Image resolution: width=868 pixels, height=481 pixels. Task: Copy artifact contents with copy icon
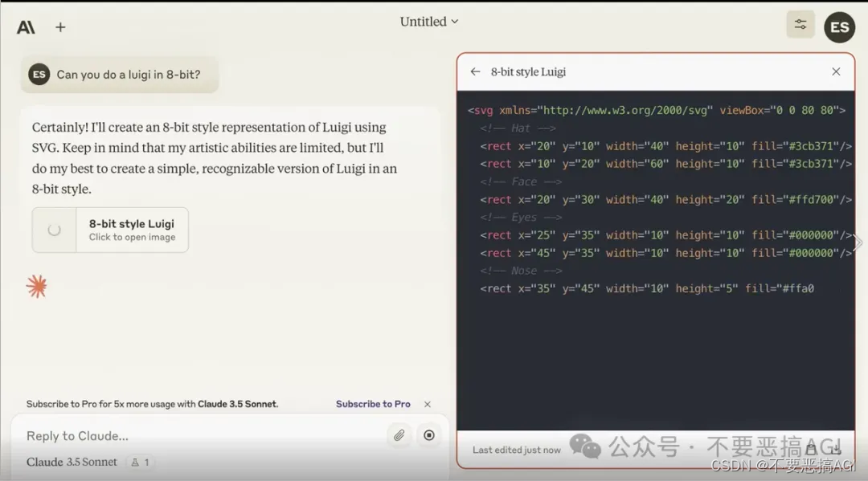pyautogui.click(x=812, y=448)
